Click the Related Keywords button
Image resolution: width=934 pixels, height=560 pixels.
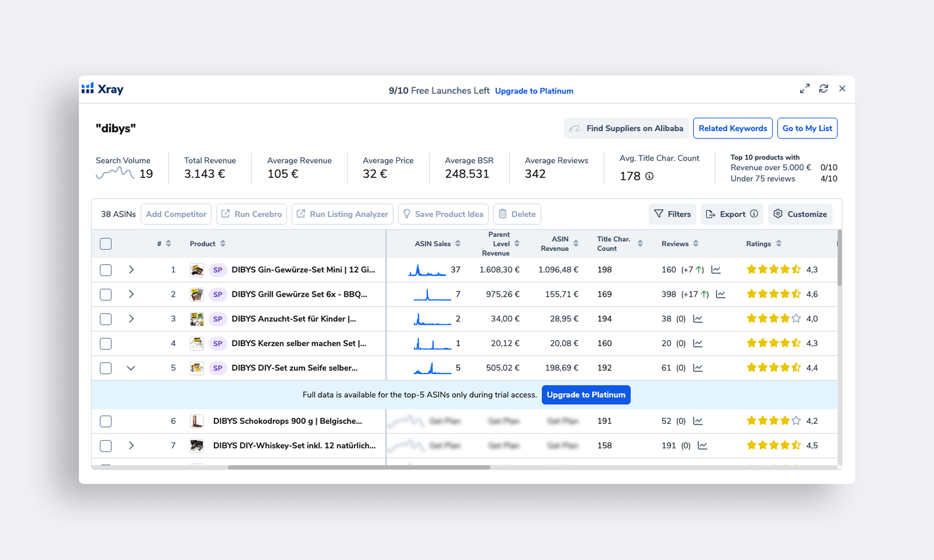click(732, 128)
